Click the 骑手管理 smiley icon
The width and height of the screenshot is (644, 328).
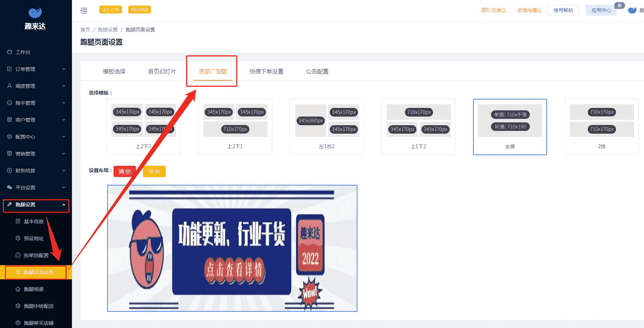pos(10,103)
